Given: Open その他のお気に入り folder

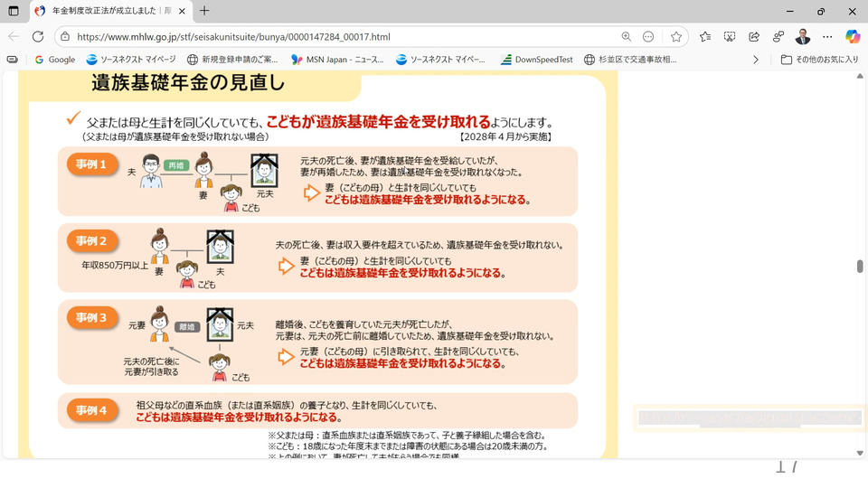Looking at the screenshot, I should (x=819, y=60).
